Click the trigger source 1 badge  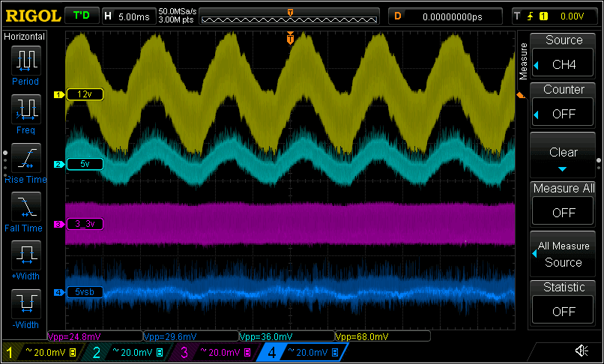coord(543,16)
